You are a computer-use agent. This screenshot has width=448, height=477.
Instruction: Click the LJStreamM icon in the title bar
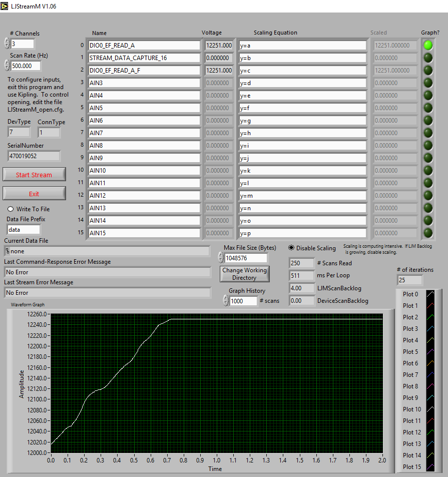click(x=5, y=5)
